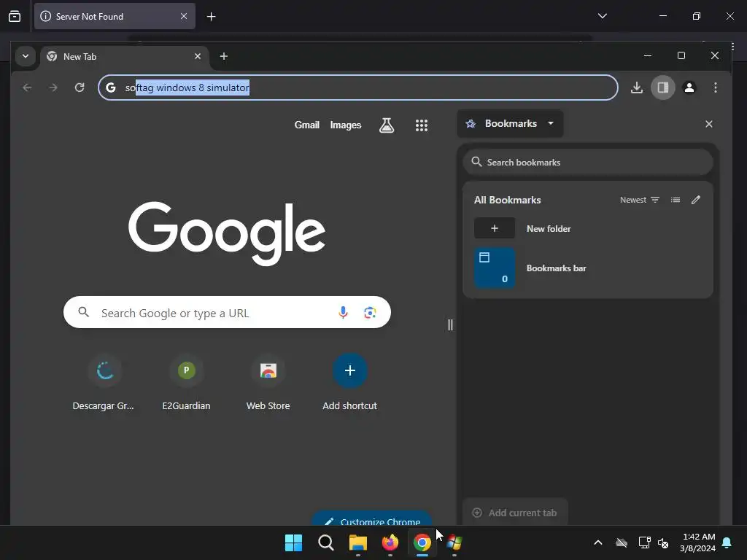Viewport: 747px width, 560px height.
Task: Close the Bookmarks side panel
Action: pyautogui.click(x=709, y=124)
